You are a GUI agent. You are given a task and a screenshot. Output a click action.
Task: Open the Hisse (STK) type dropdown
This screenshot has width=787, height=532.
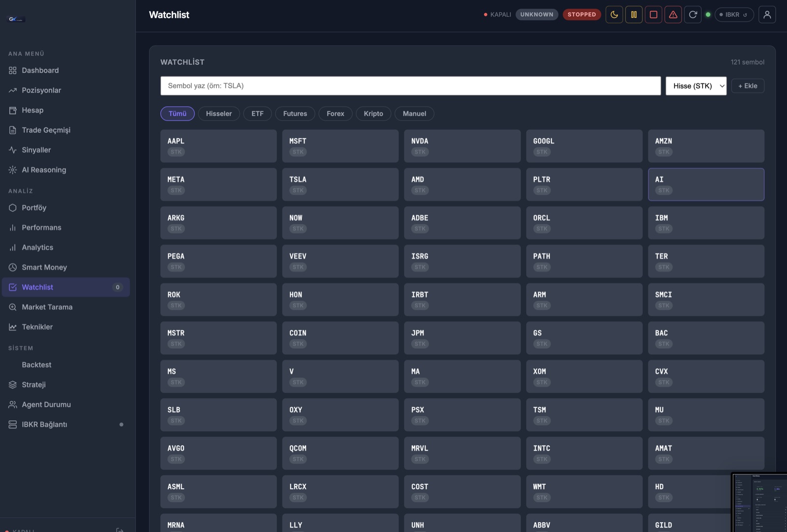696,86
